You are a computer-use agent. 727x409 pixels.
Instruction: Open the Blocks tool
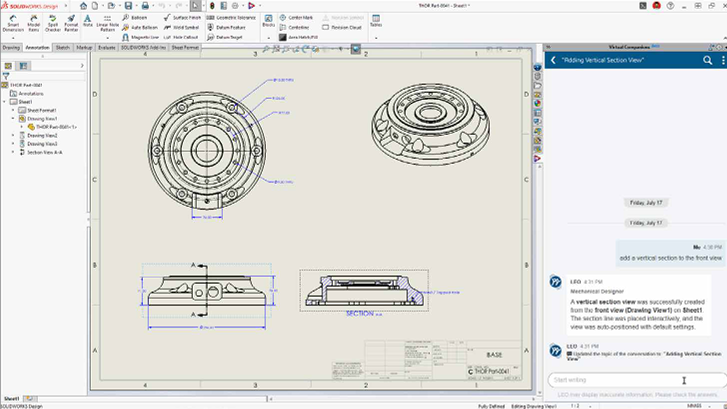click(x=268, y=21)
